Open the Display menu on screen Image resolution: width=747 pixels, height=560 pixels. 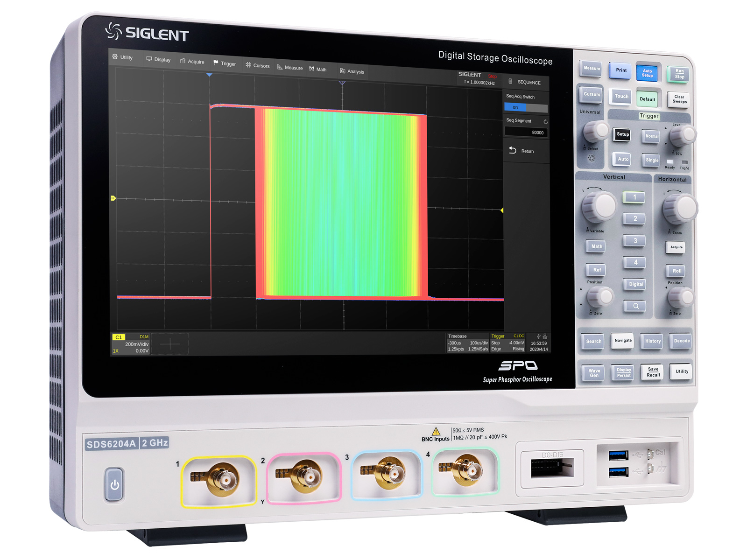[x=158, y=59]
